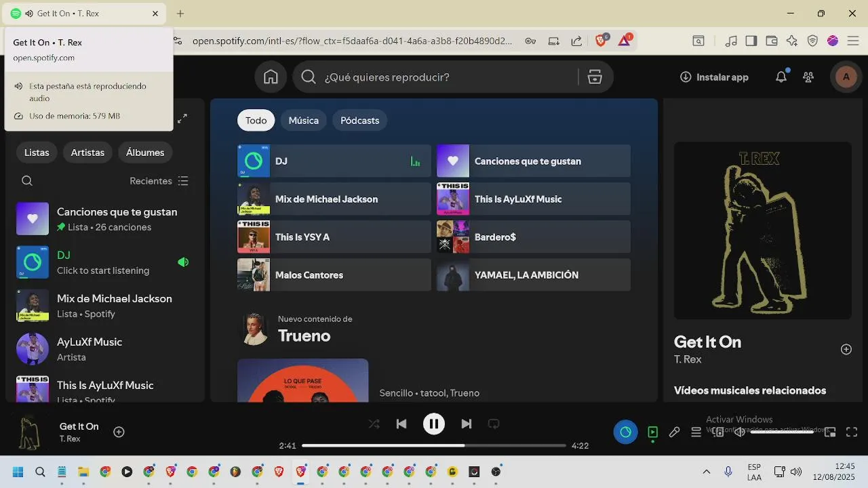The image size is (868, 488).
Task: Open the notifications bell
Action: coord(781,77)
